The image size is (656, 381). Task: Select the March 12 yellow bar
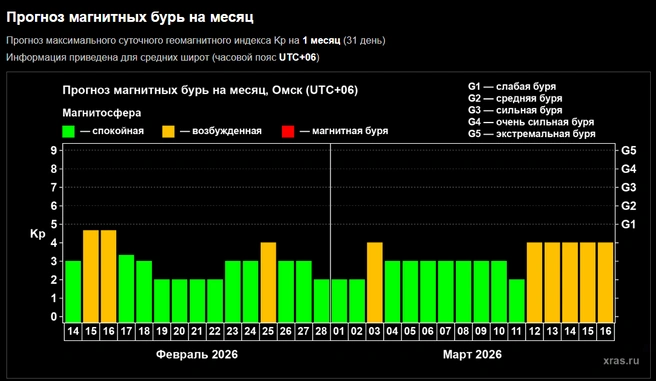pyautogui.click(x=535, y=282)
